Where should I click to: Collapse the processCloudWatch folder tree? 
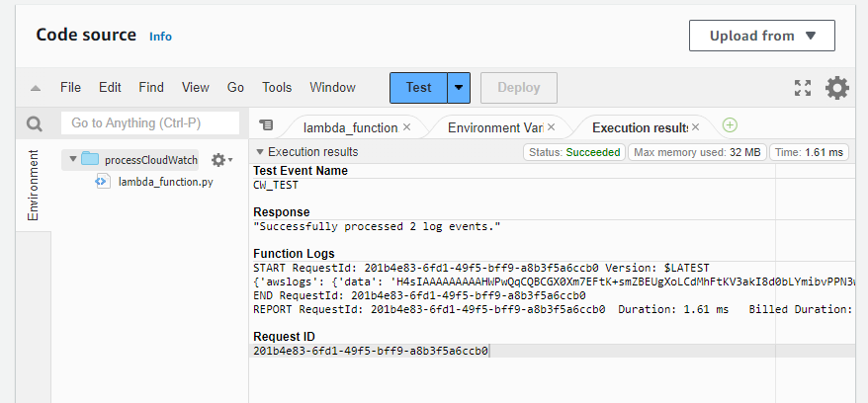point(72,160)
